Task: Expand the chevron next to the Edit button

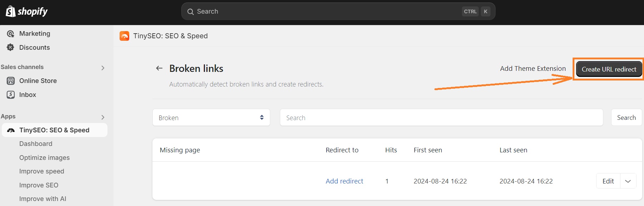Action: click(628, 181)
